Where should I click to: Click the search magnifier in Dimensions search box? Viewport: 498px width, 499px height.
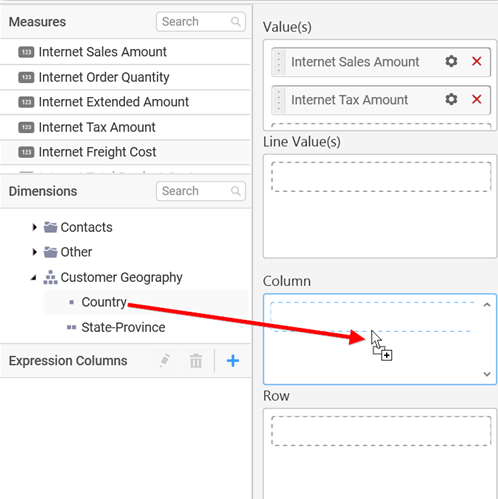[236, 191]
